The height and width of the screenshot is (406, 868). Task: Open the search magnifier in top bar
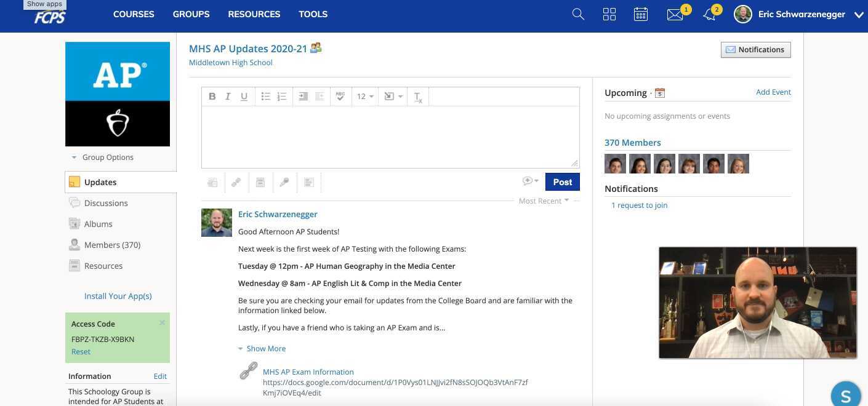pos(577,14)
